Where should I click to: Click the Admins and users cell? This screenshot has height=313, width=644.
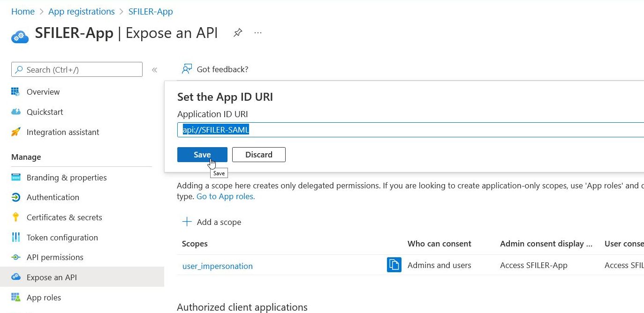coord(439,265)
